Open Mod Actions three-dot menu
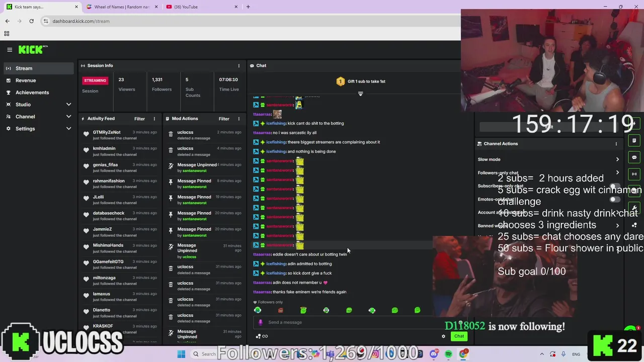Viewport: 644px width, 362px height. [239, 119]
